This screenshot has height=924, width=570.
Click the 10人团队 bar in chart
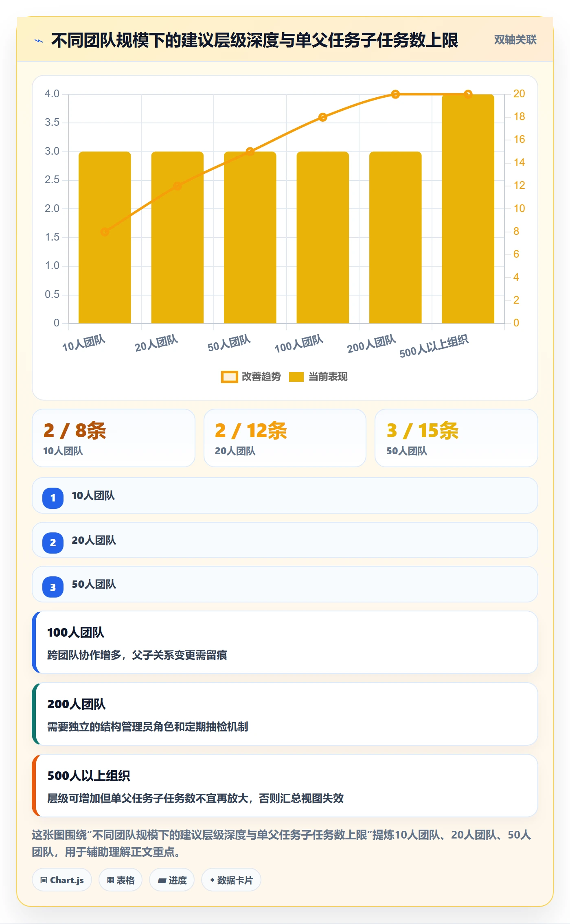point(105,238)
